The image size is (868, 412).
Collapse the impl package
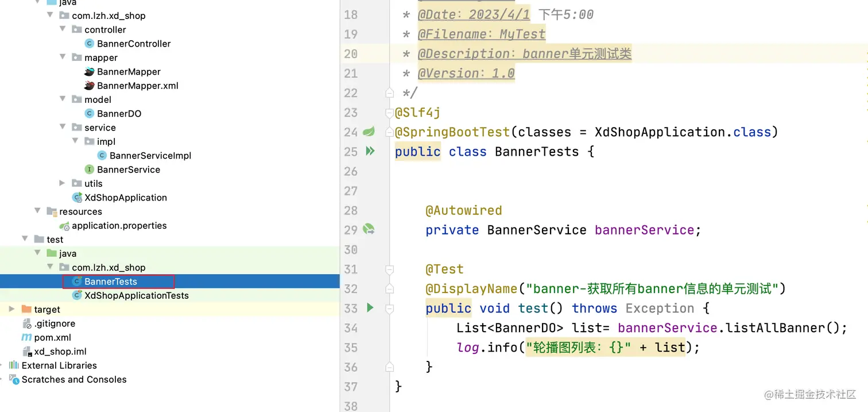coord(75,141)
